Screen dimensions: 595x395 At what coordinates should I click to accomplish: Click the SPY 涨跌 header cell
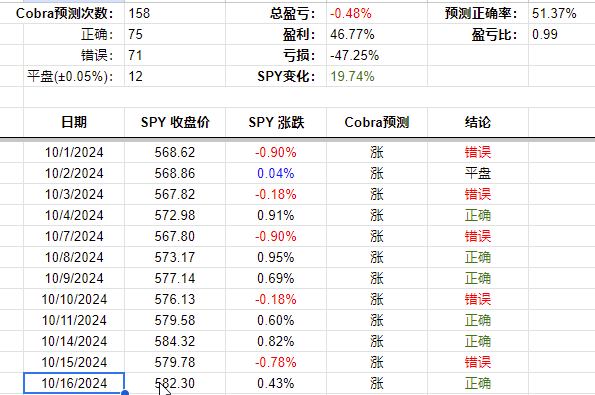[x=276, y=122]
